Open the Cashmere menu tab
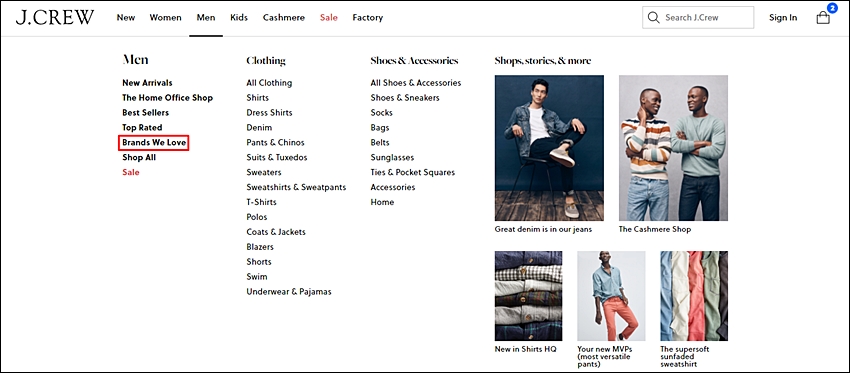The height and width of the screenshot is (373, 850). tap(284, 17)
